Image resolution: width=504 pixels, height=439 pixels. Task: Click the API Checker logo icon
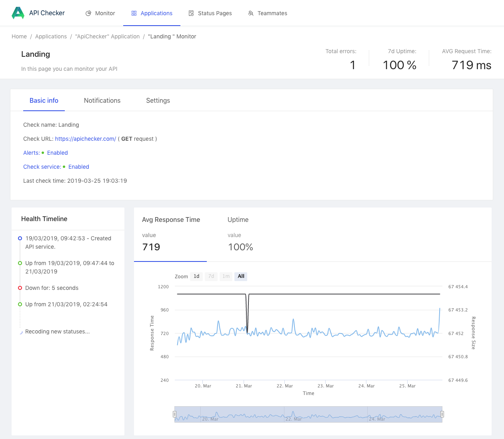coord(18,13)
